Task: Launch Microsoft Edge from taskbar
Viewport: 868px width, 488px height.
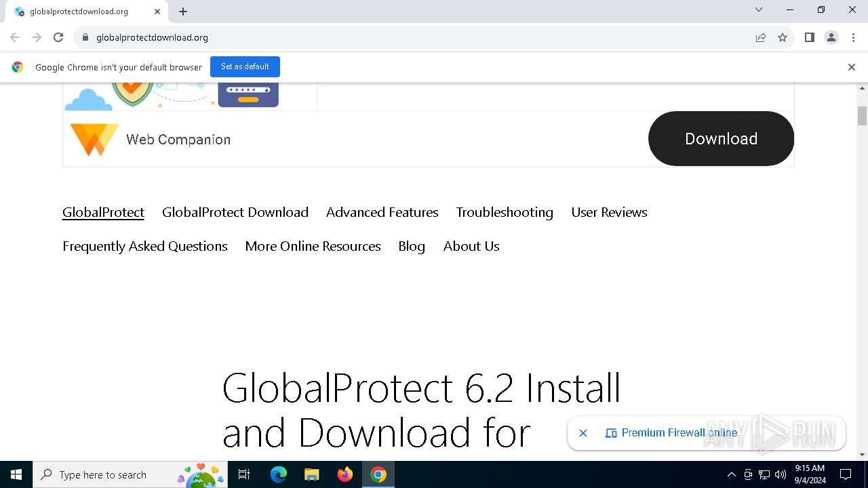Action: (279, 474)
